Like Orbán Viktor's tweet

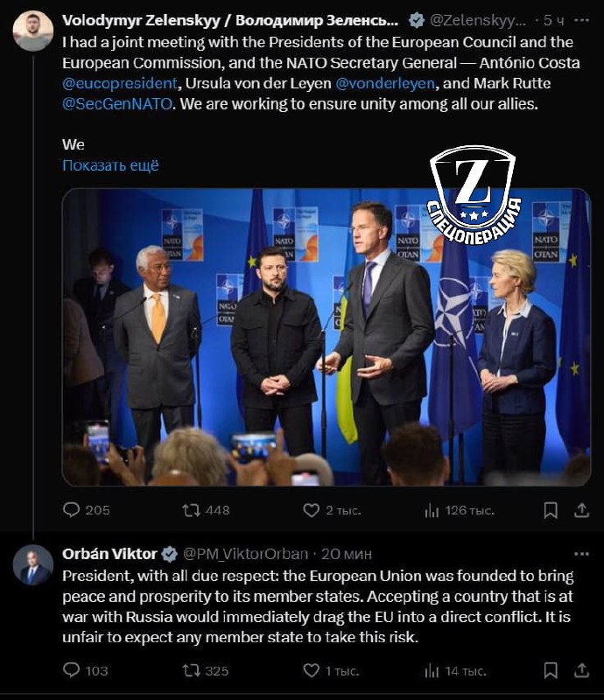point(312,670)
